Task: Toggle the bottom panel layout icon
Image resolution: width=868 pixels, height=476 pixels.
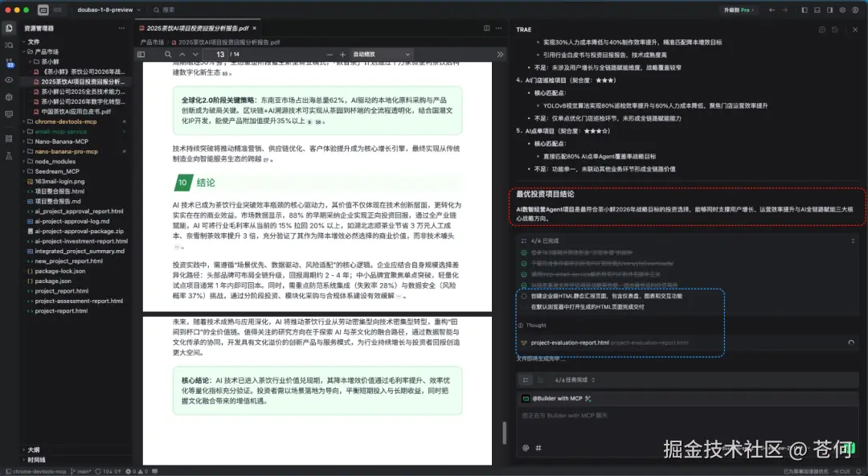Action: coord(817,10)
